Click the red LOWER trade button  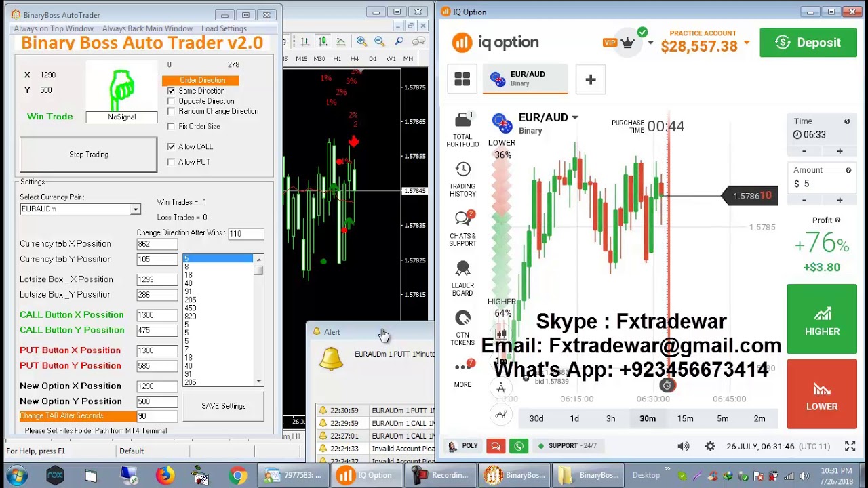pyautogui.click(x=822, y=394)
